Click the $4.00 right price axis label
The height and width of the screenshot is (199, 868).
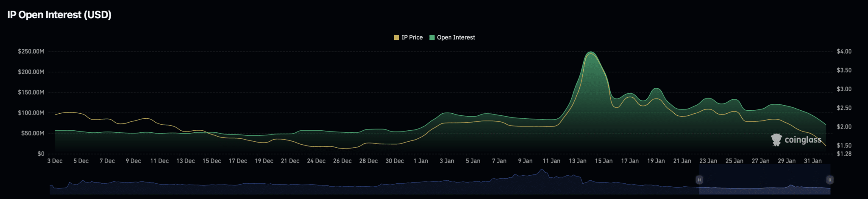click(843, 51)
